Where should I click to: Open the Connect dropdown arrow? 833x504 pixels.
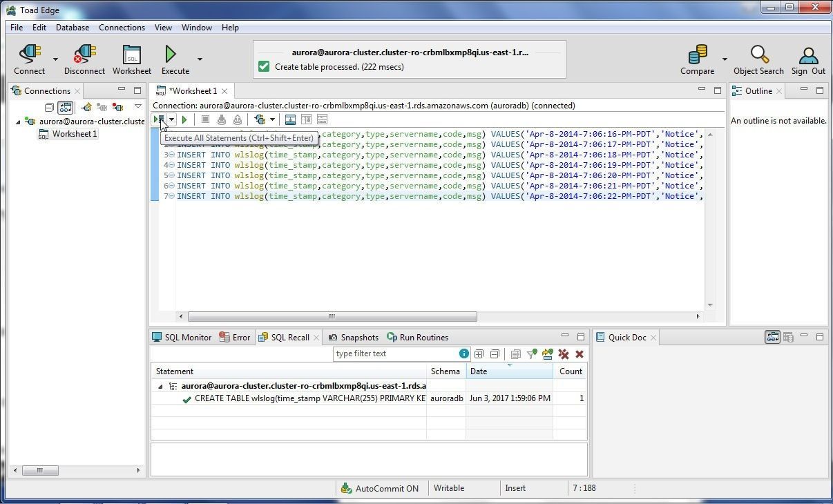click(55, 59)
